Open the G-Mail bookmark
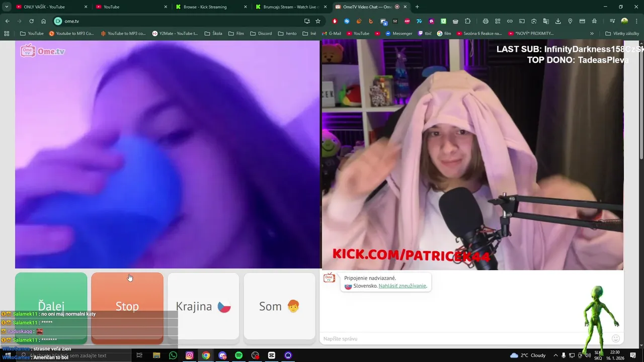The width and height of the screenshot is (644, 362). pos(331,34)
